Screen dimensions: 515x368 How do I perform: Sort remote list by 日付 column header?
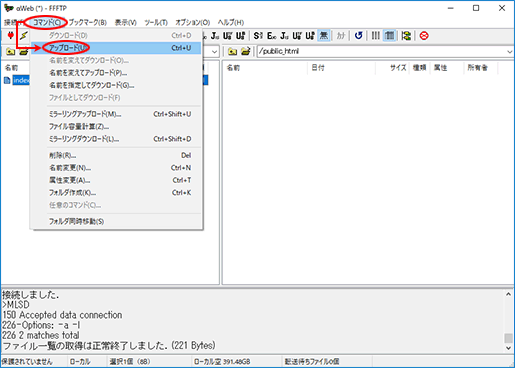(x=318, y=68)
